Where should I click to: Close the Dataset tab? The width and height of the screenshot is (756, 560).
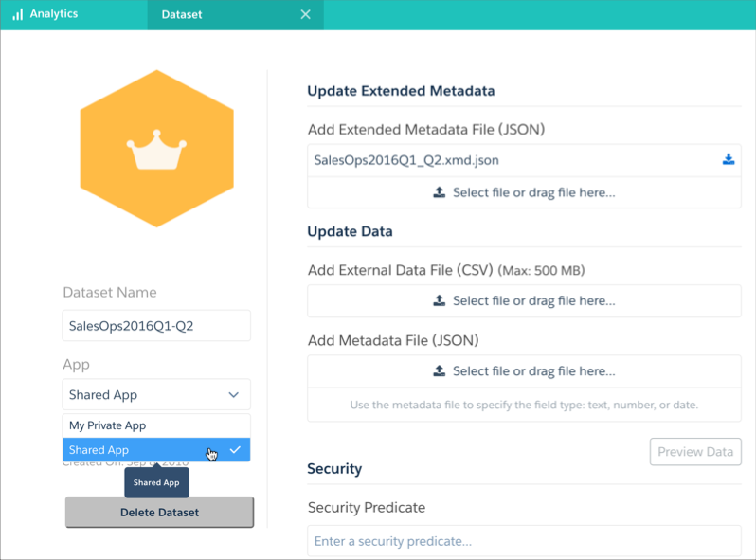click(305, 14)
